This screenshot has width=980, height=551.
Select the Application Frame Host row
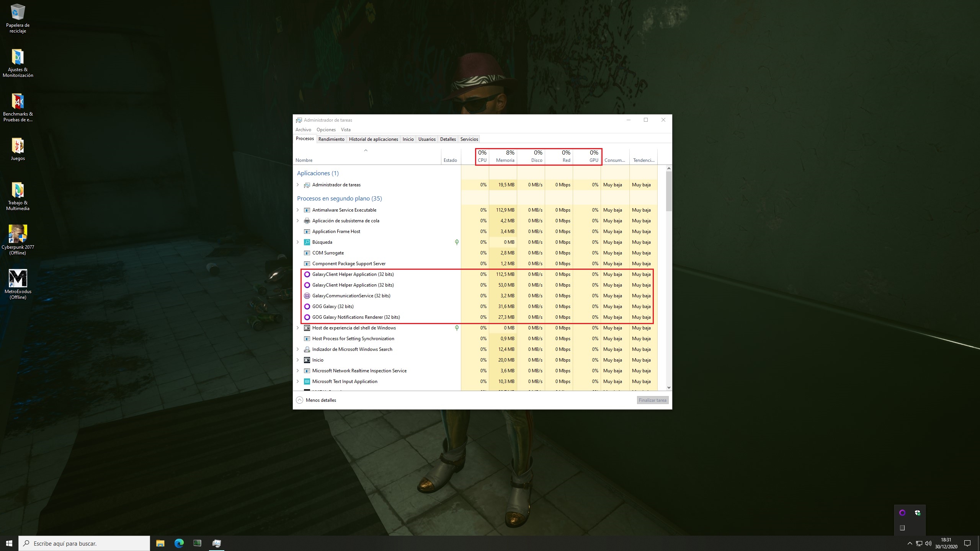point(476,231)
